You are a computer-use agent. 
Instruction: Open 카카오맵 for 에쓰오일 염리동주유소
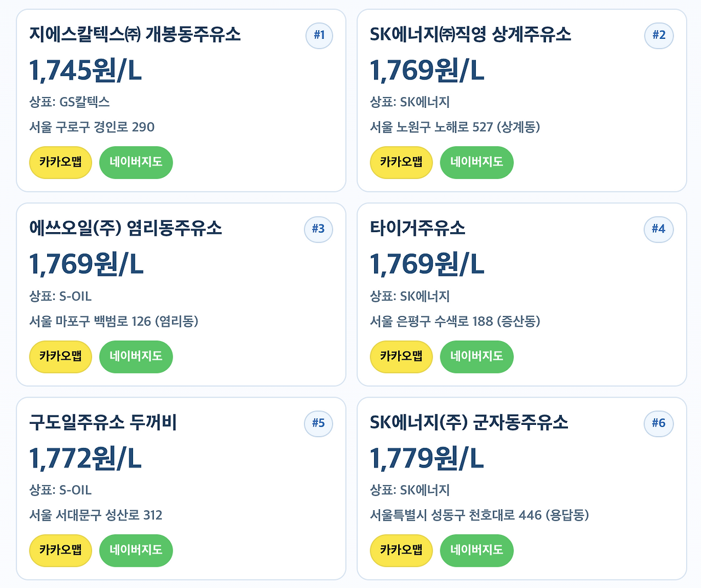pos(60,357)
